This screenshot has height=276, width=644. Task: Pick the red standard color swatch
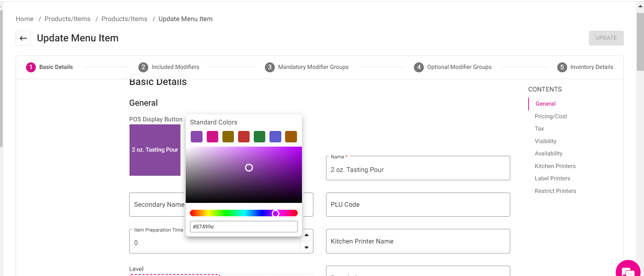(244, 137)
